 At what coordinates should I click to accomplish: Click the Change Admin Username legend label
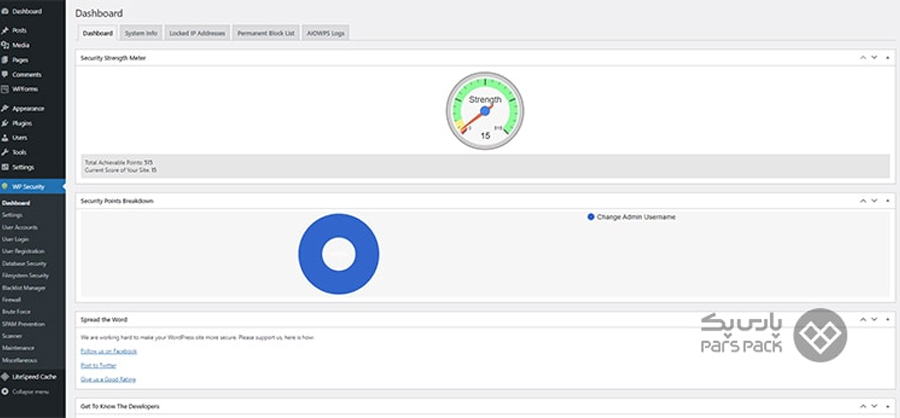click(636, 217)
